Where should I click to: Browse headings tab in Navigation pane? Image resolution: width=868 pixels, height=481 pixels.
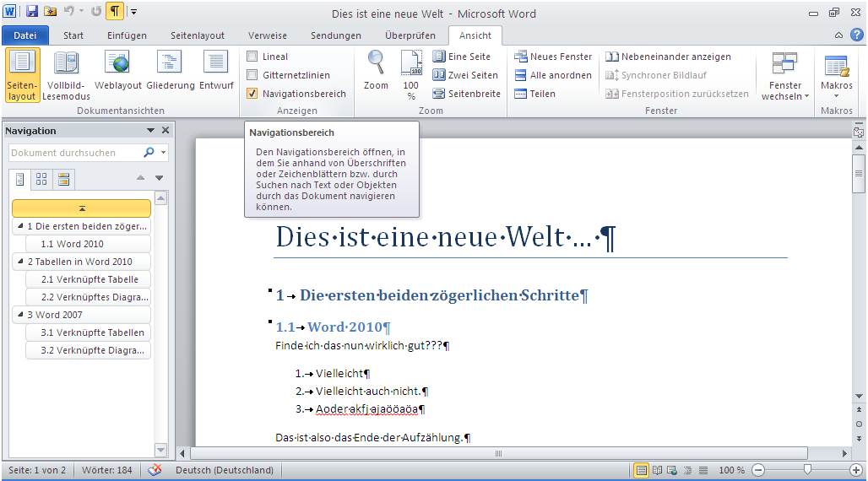pos(20,179)
